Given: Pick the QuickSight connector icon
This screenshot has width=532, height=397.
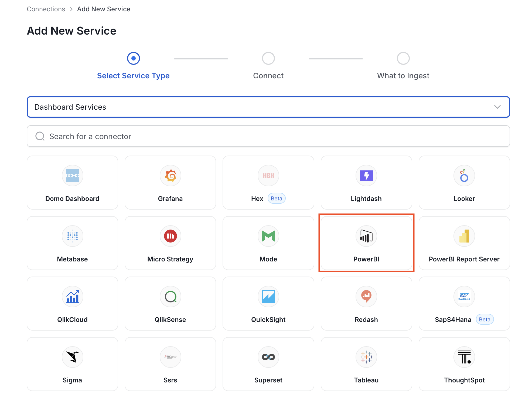Looking at the screenshot, I should click(268, 297).
